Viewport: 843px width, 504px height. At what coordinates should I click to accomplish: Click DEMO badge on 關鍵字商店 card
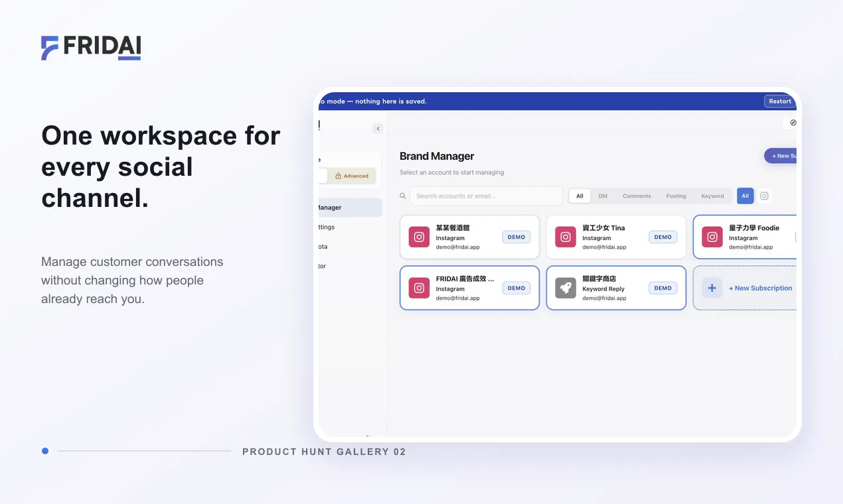663,288
